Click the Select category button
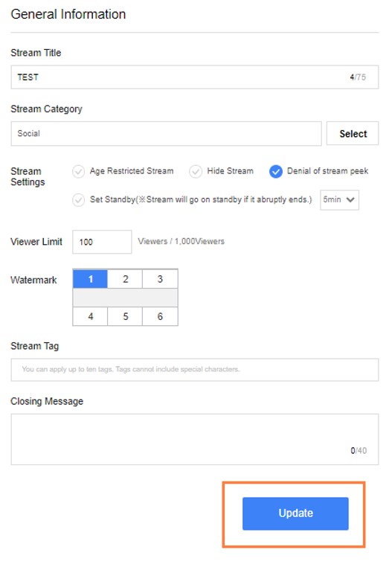This screenshot has height=564, width=392. (353, 133)
